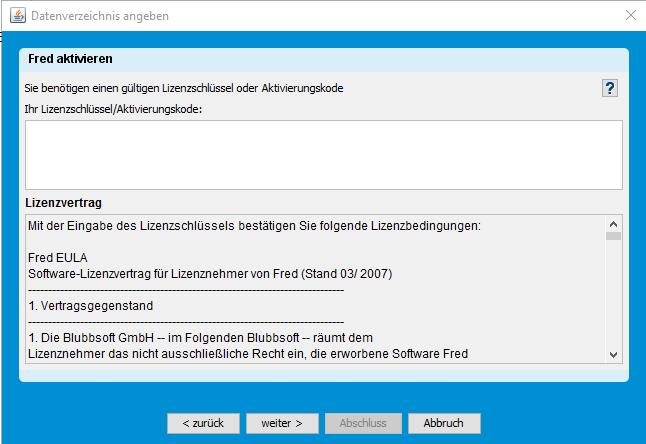Click the license scrollbar up arrow
This screenshot has height=444, width=646.
coord(613,224)
